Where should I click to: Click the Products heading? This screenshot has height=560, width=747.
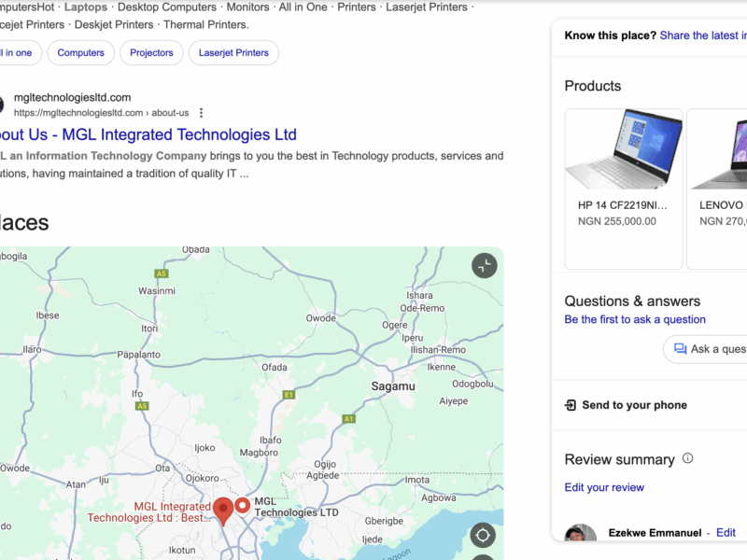point(593,86)
